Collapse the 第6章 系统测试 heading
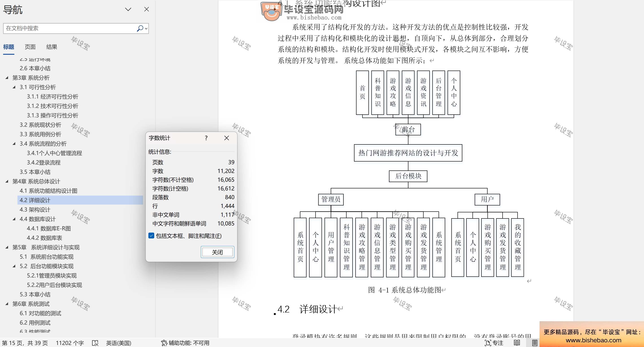The width and height of the screenshot is (644, 347). [x=7, y=304]
